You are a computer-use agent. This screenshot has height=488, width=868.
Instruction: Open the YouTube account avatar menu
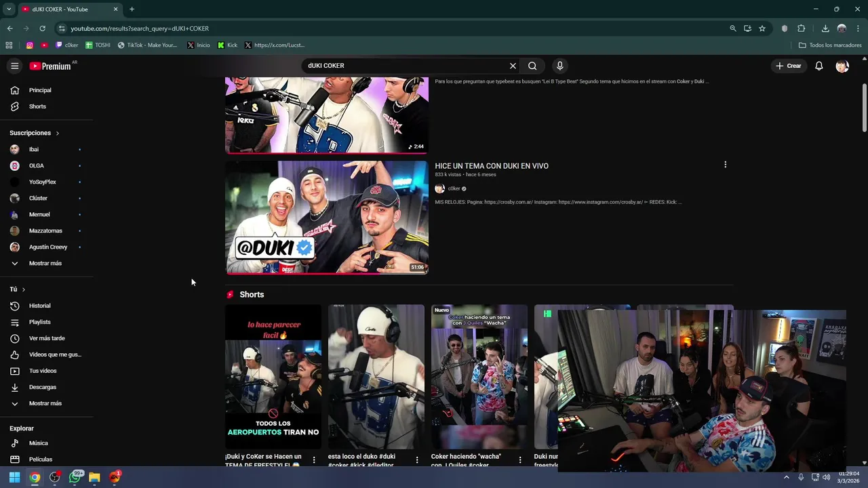[x=842, y=66]
